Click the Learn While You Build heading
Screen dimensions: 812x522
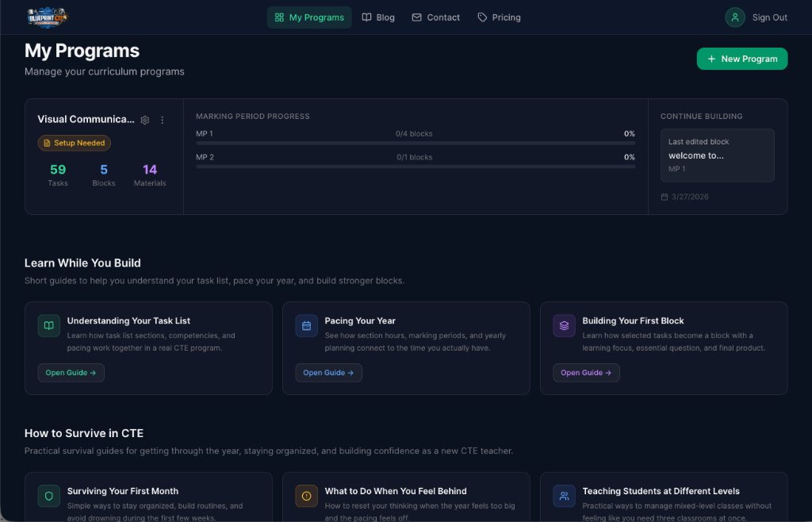coord(82,263)
